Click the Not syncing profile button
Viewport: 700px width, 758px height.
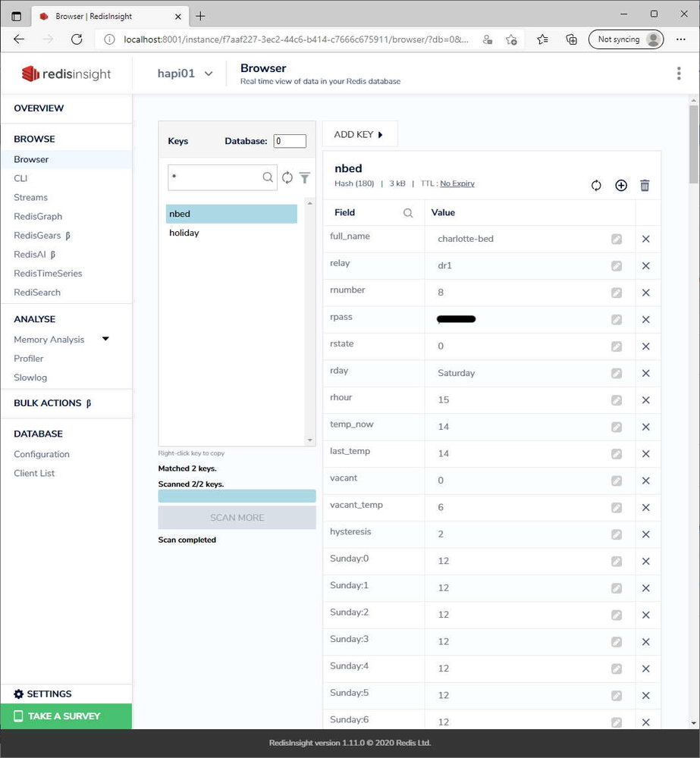coord(626,39)
